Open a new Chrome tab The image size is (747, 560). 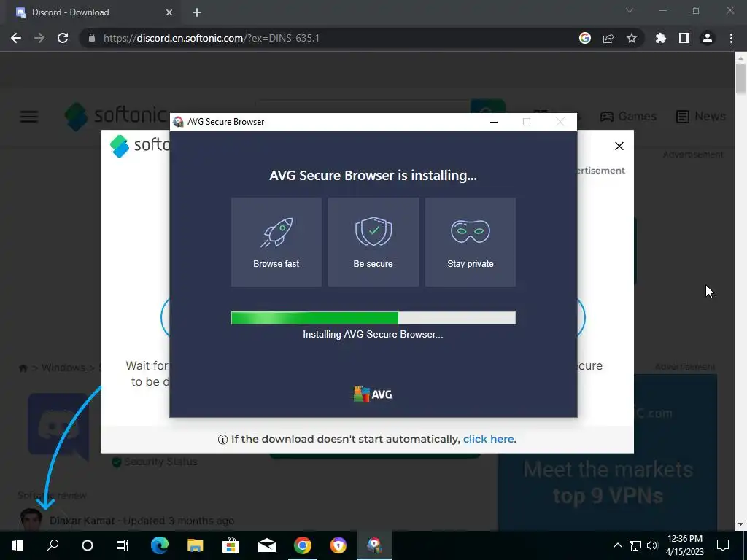coord(197,12)
